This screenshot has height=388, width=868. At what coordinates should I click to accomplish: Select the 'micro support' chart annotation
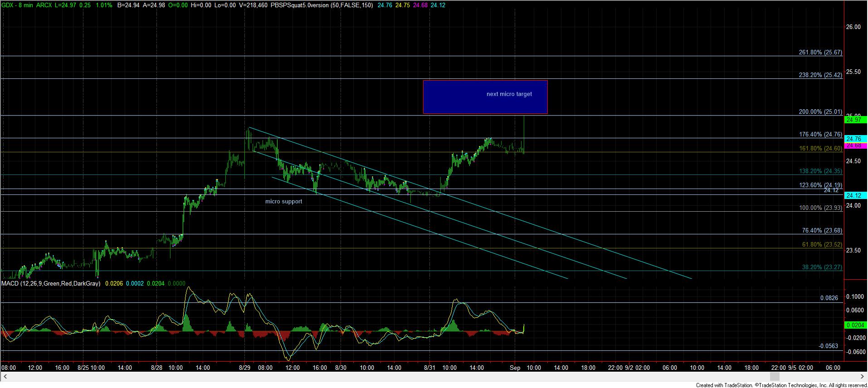pos(283,202)
